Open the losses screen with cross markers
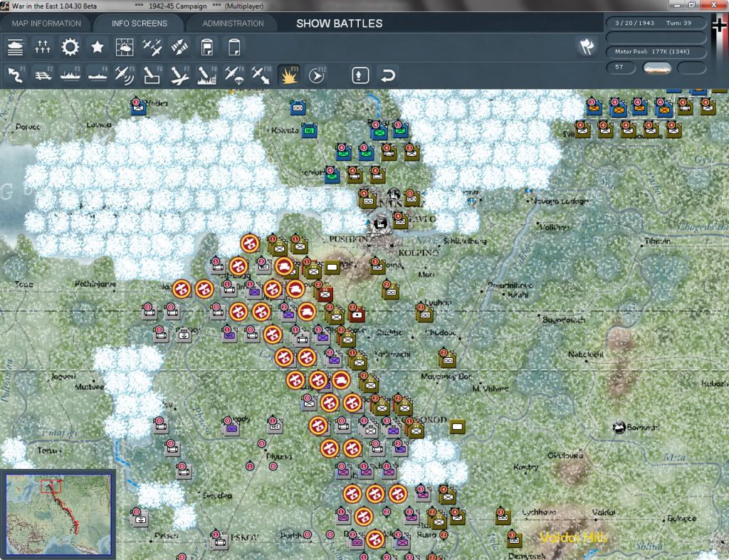 pyautogui.click(x=42, y=47)
